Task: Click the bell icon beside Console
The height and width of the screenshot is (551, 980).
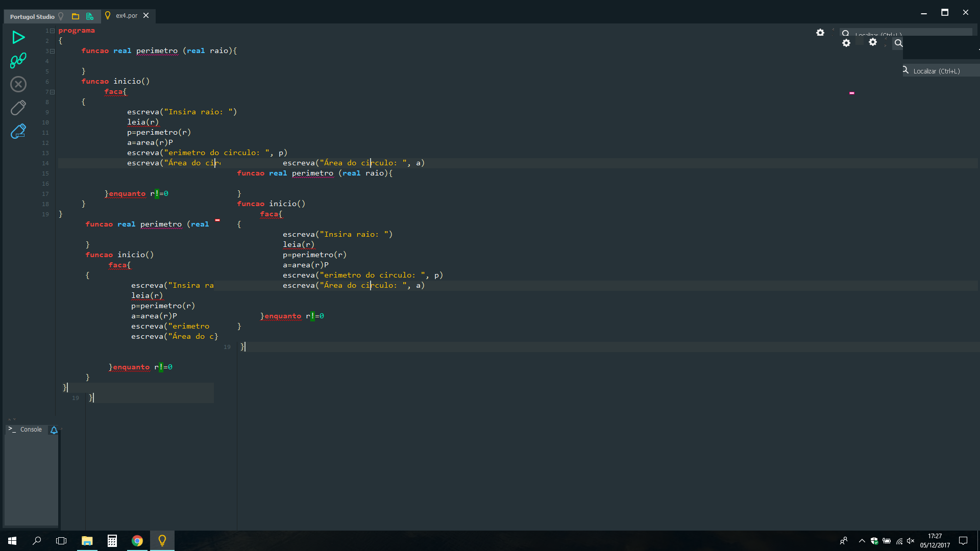Action: pyautogui.click(x=54, y=430)
